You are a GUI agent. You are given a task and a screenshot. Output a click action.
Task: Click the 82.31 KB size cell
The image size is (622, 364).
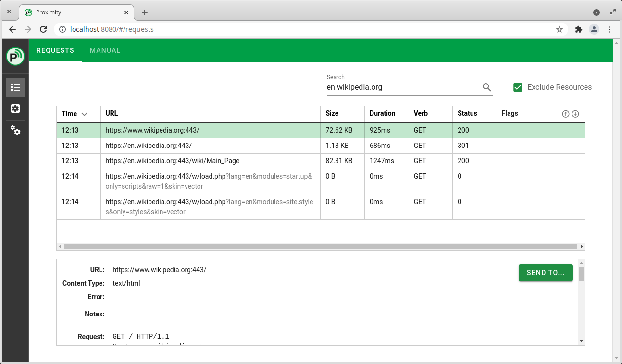point(342,161)
